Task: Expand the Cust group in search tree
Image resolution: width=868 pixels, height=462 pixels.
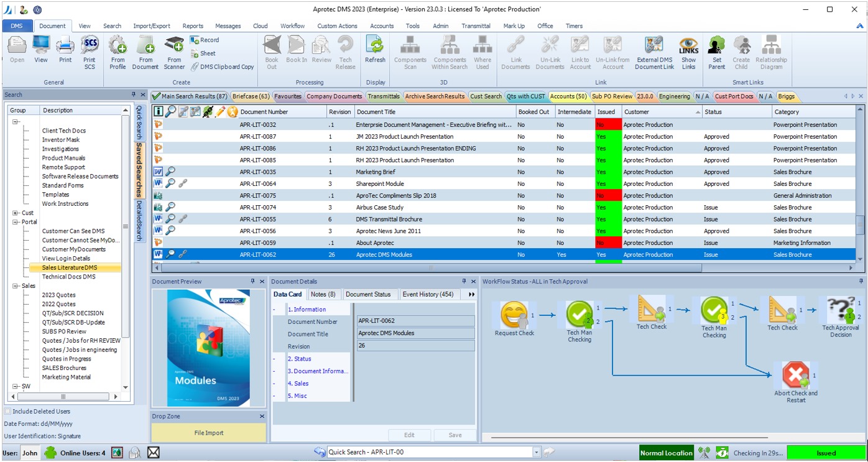Action: [x=16, y=213]
